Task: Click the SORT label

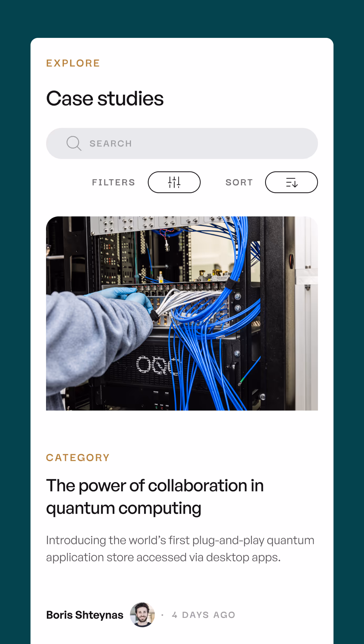Action: point(239,182)
